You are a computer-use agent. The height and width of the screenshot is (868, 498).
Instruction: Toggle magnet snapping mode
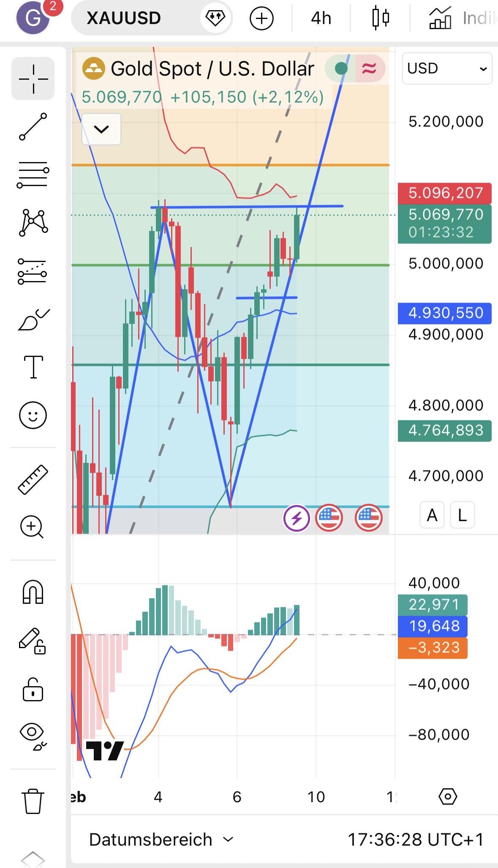click(33, 592)
